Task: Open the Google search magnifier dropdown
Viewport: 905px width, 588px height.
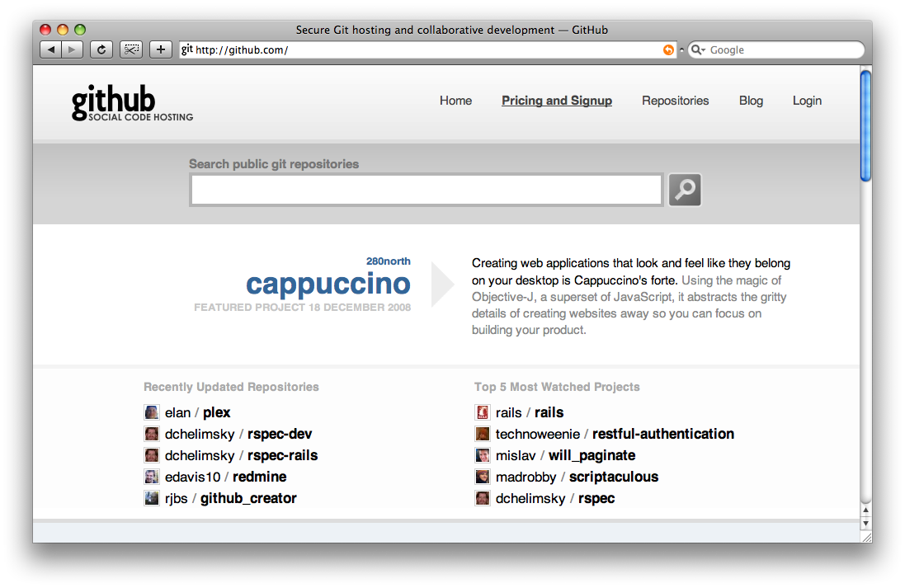Action: tap(699, 50)
